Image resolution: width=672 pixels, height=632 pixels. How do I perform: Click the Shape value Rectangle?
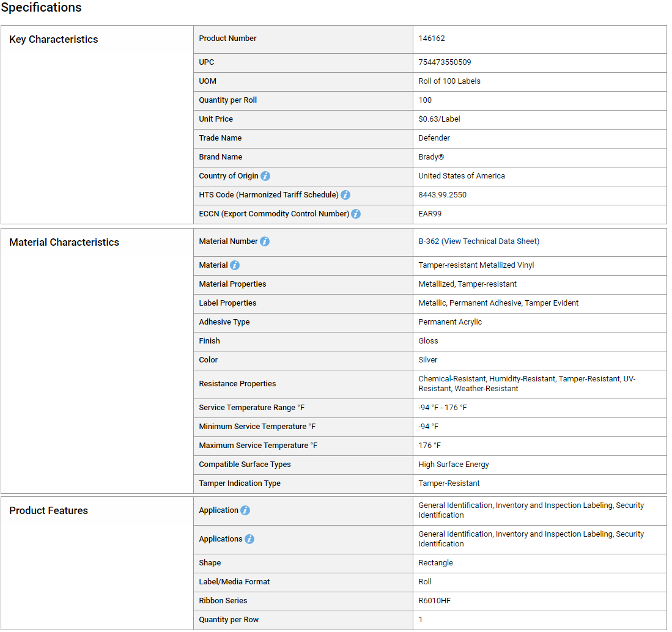[x=435, y=563]
